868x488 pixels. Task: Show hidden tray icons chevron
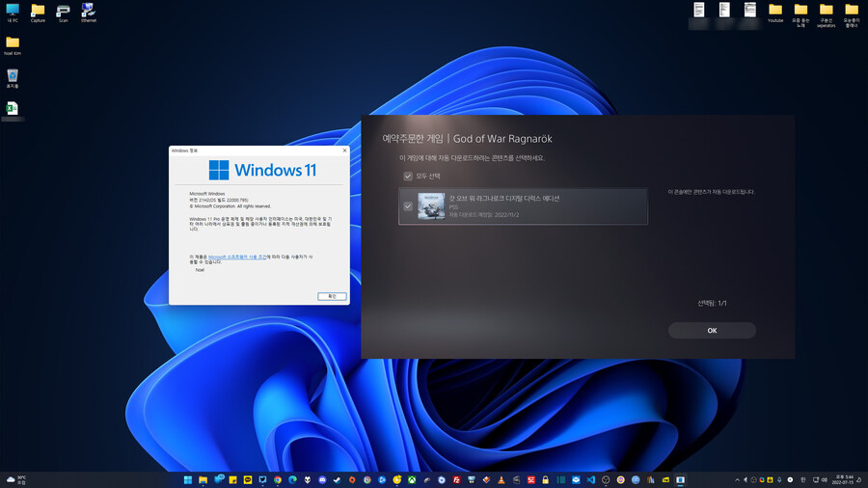tap(738, 479)
